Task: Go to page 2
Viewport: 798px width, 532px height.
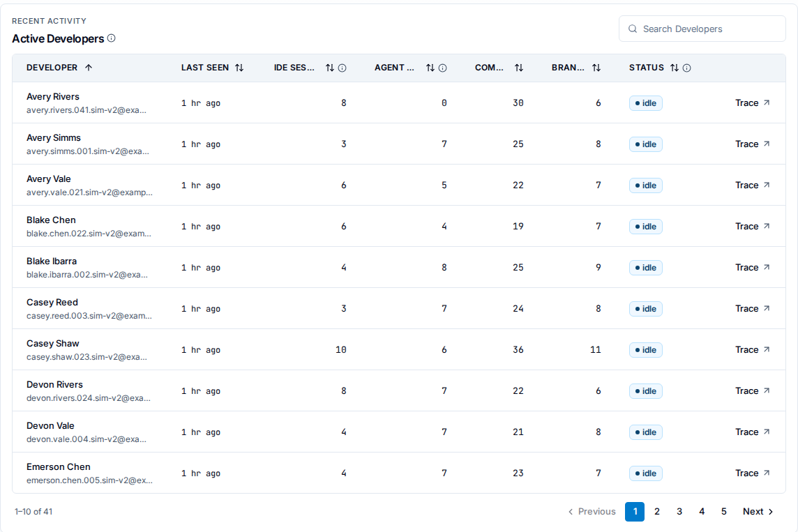Action: pyautogui.click(x=657, y=512)
